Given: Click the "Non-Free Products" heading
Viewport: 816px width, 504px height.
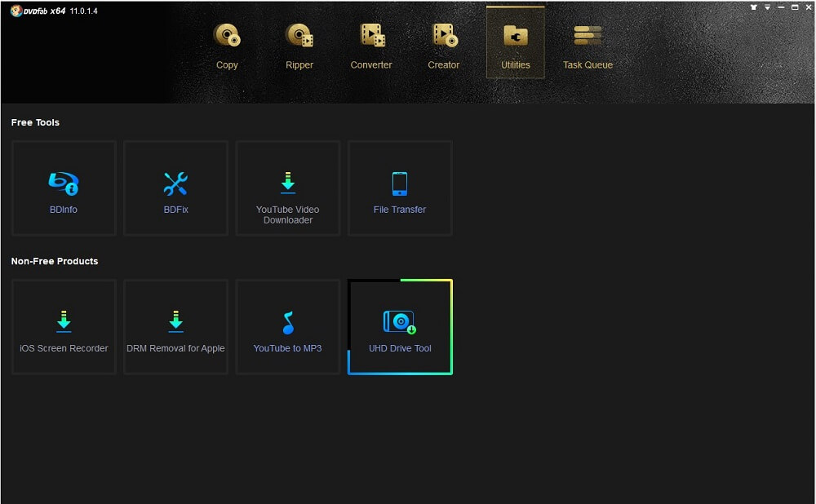Looking at the screenshot, I should click(55, 262).
